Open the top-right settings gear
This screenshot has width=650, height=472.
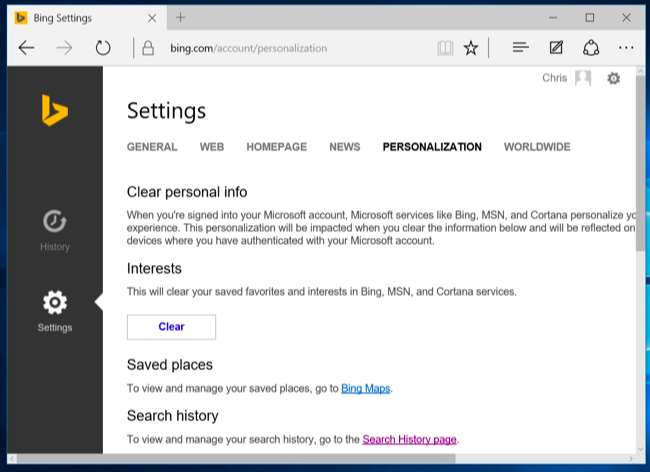tap(613, 78)
